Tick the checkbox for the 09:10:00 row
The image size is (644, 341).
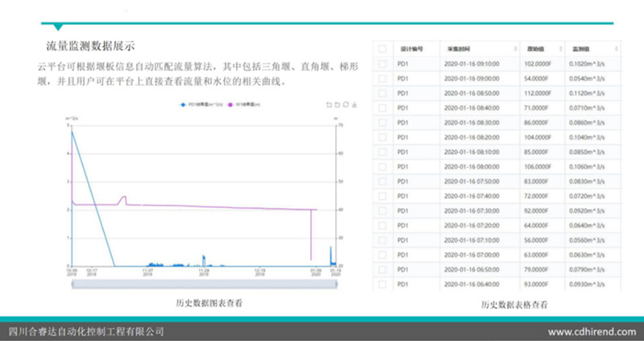pos(382,63)
